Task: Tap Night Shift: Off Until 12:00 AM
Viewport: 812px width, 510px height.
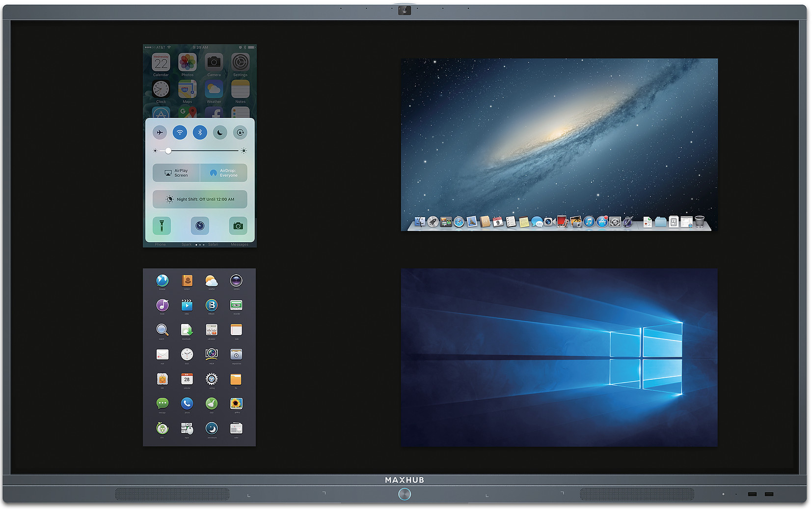Action: 200,199
